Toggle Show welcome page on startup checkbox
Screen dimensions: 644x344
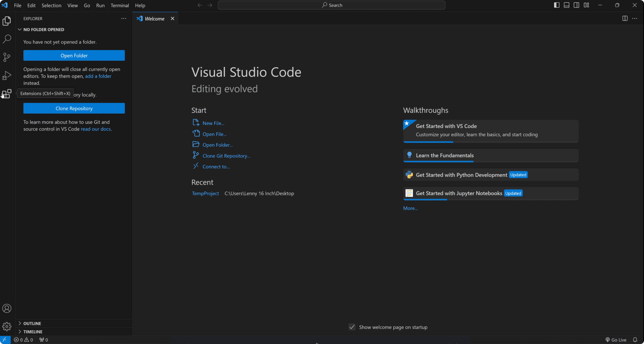[x=352, y=327]
